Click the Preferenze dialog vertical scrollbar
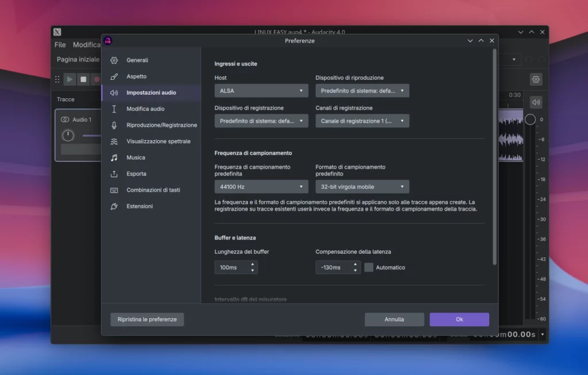Viewport: 588px width, 375px height. [x=494, y=157]
